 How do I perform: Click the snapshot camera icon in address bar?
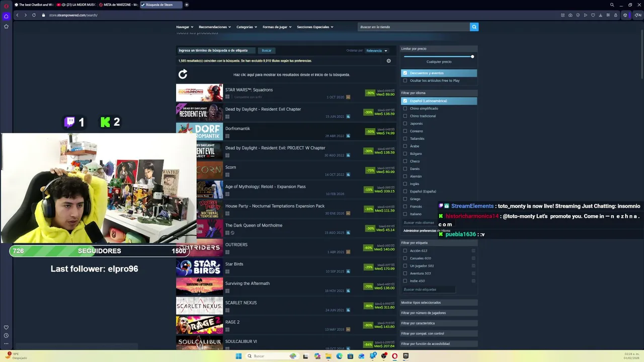tap(570, 15)
